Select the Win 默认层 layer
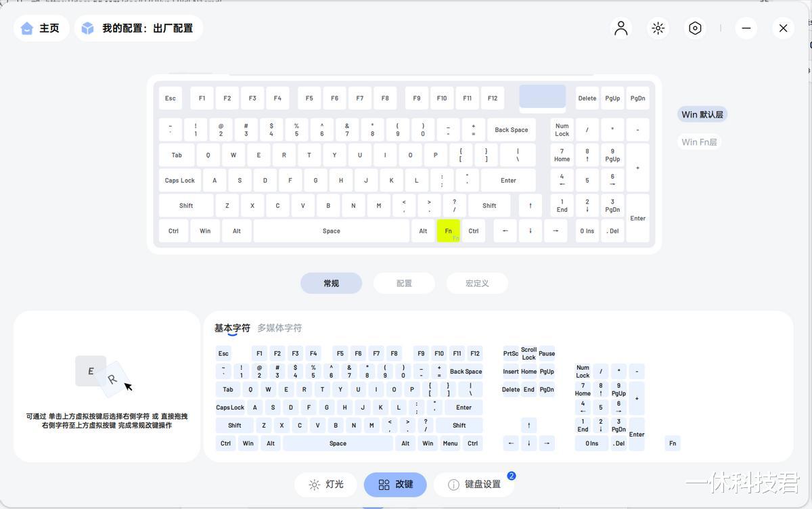 [702, 114]
